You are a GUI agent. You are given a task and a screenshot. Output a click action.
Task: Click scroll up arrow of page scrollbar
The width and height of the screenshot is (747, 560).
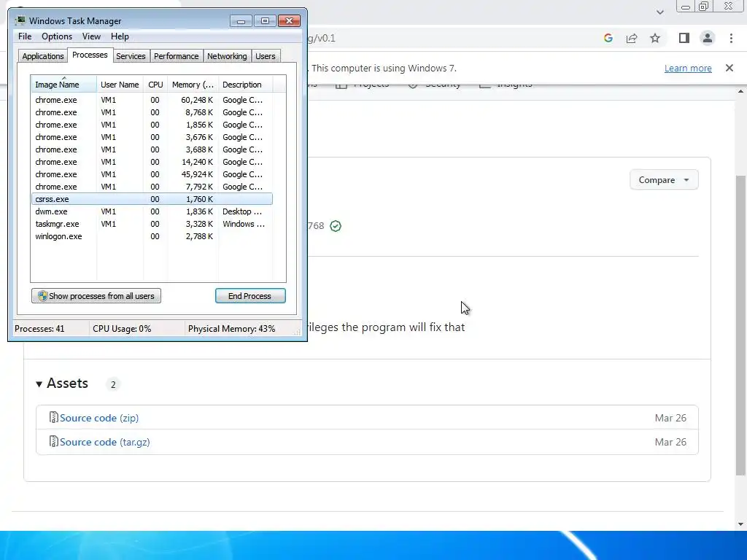coord(740,91)
